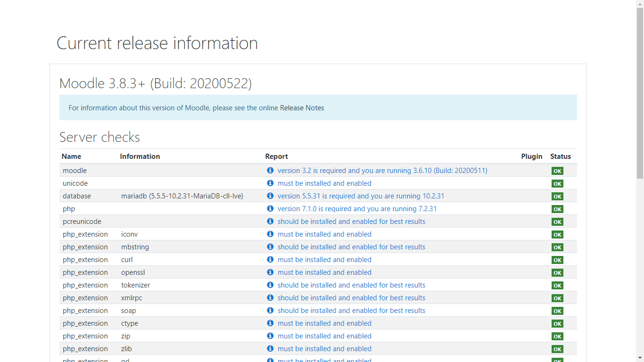Click the OK status badge for ctype
Screen dimensions: 644x362
[x=557, y=324]
